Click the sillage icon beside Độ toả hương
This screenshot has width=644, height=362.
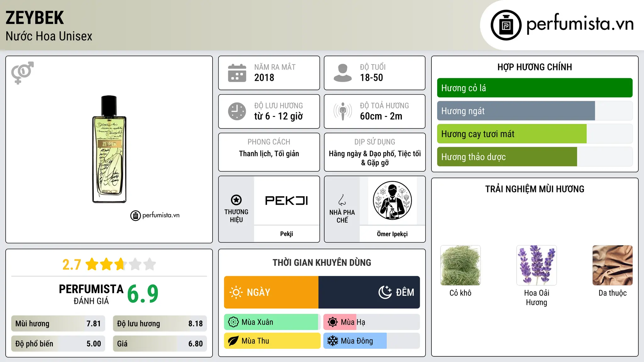pyautogui.click(x=343, y=111)
